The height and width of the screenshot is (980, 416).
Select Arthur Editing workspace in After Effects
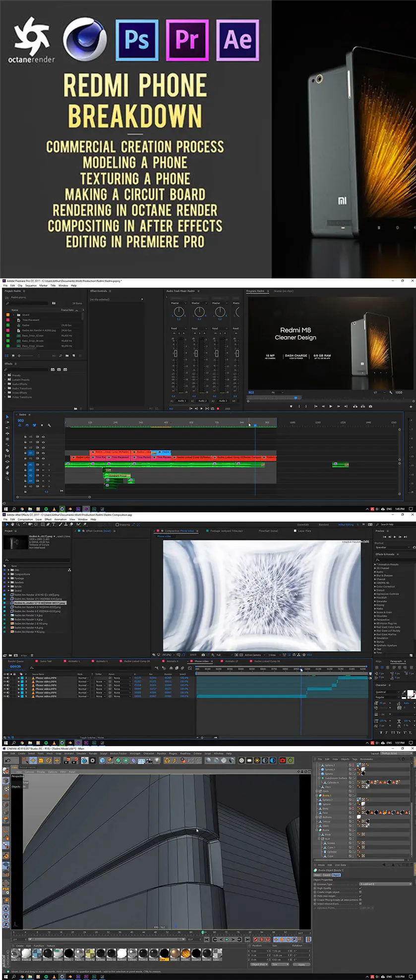pos(346,524)
